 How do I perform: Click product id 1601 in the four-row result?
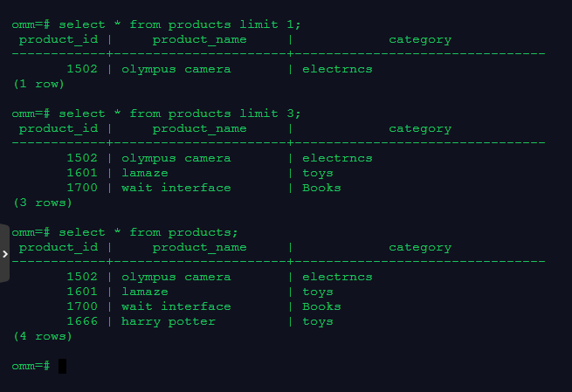[81, 292]
